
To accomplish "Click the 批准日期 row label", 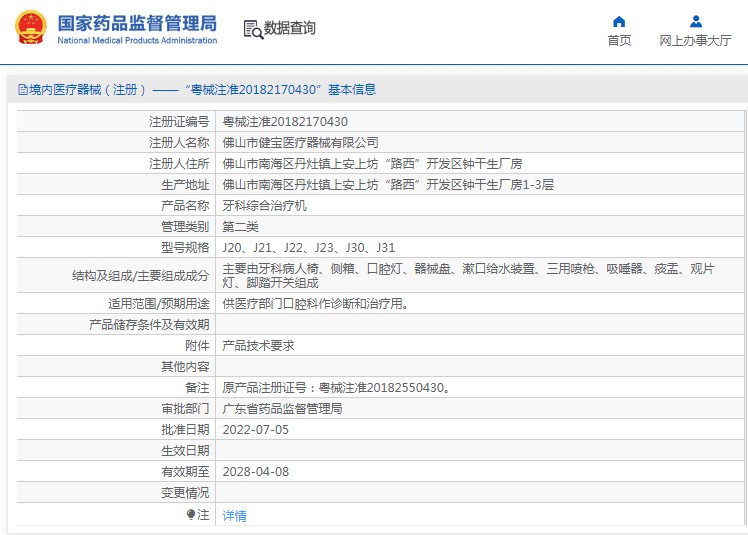I will (x=185, y=430).
